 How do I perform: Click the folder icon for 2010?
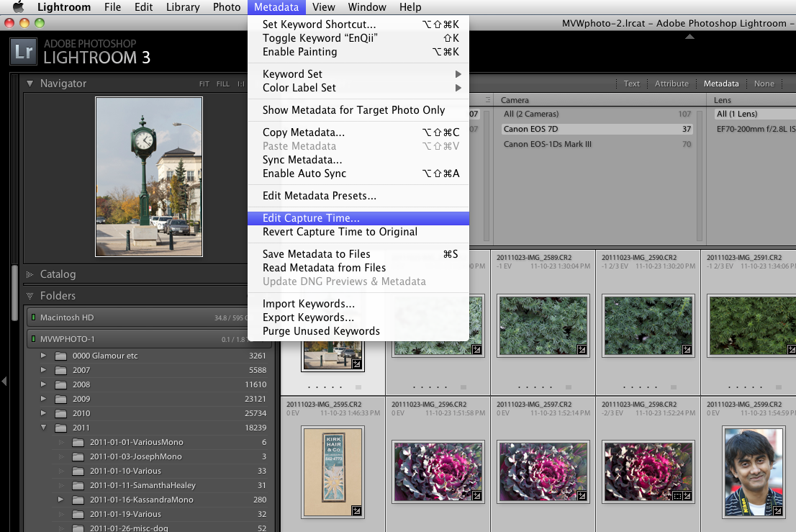[x=60, y=413]
